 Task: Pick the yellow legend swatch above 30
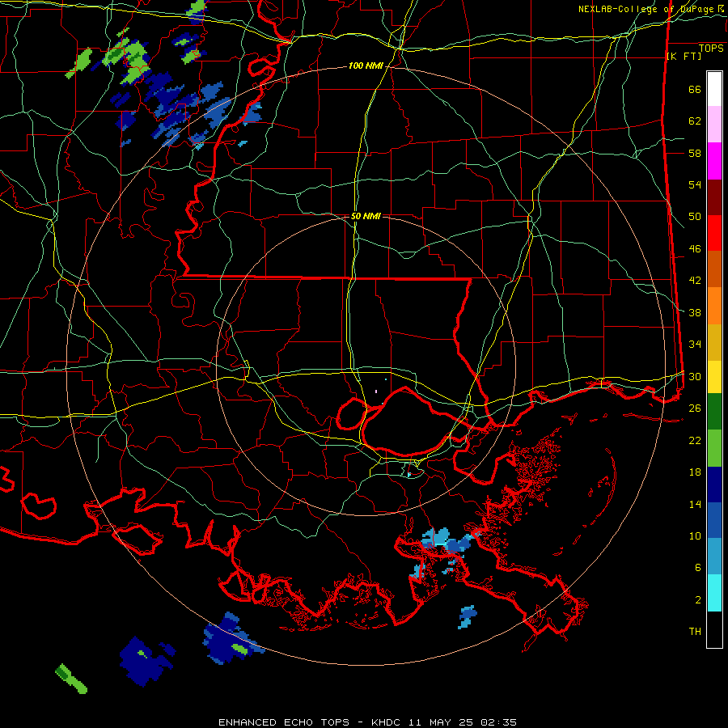coord(714,377)
